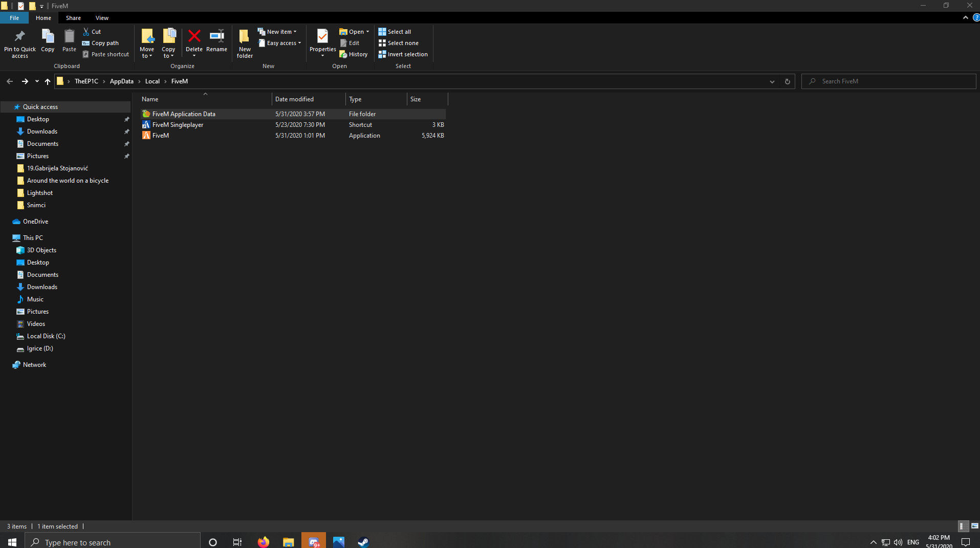
Task: Expand the Open split-button dropdown
Action: pos(367,31)
